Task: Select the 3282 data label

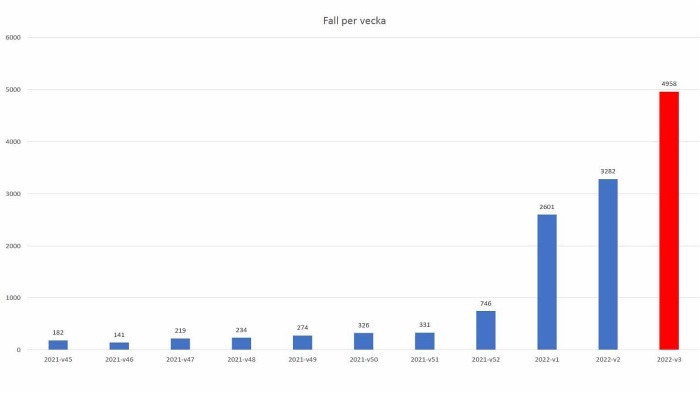Action: (x=608, y=171)
